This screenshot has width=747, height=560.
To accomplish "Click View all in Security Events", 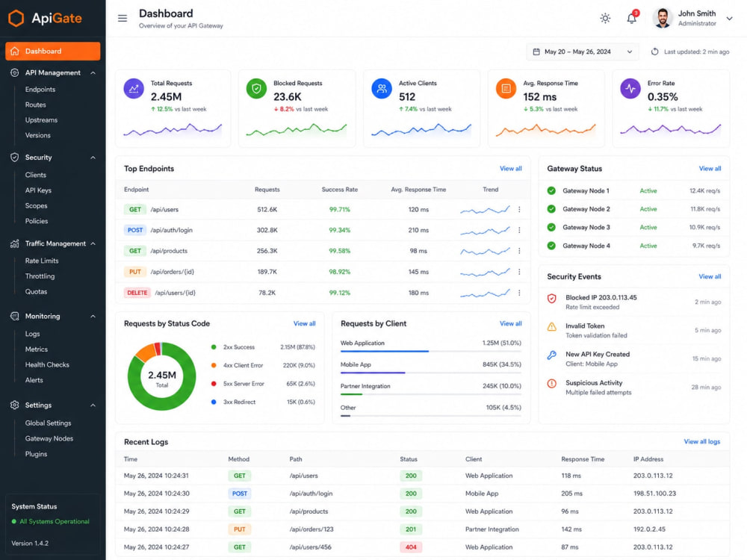I will [x=710, y=277].
